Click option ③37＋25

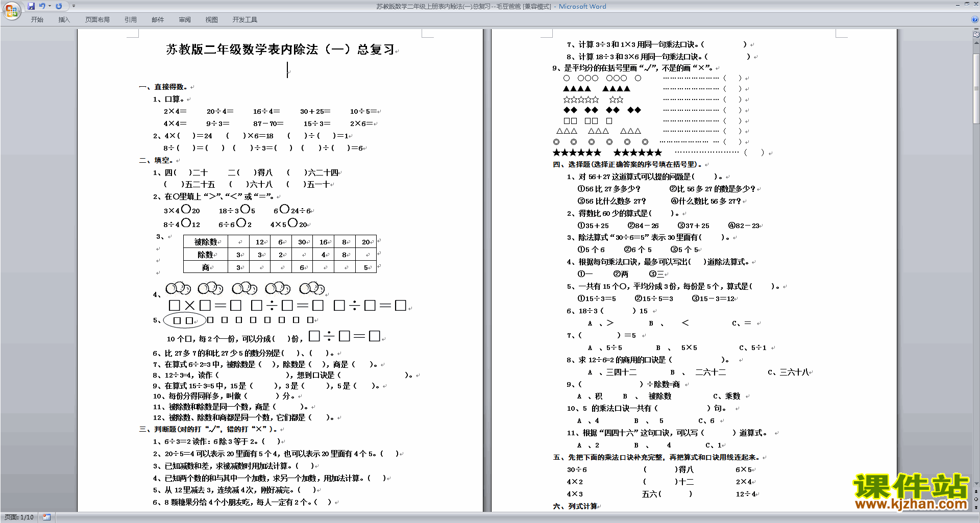(x=693, y=226)
